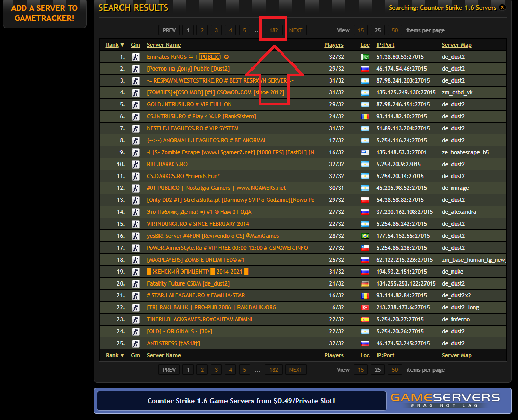Viewport: 518px width, 420px height.
Task: Go to page 4 in bottom pagination
Action: click(230, 370)
